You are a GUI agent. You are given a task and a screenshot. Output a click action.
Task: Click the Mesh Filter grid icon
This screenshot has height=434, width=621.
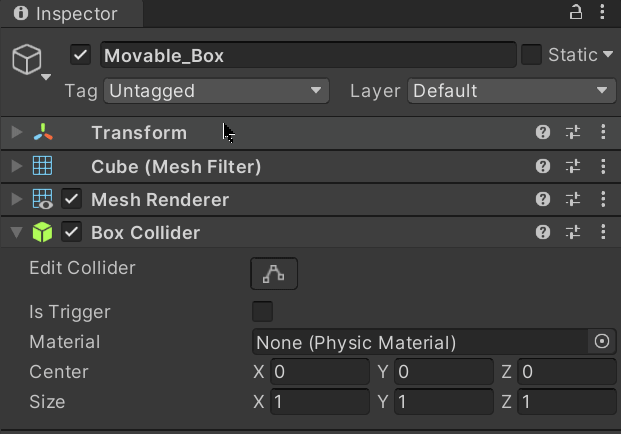coord(42,166)
